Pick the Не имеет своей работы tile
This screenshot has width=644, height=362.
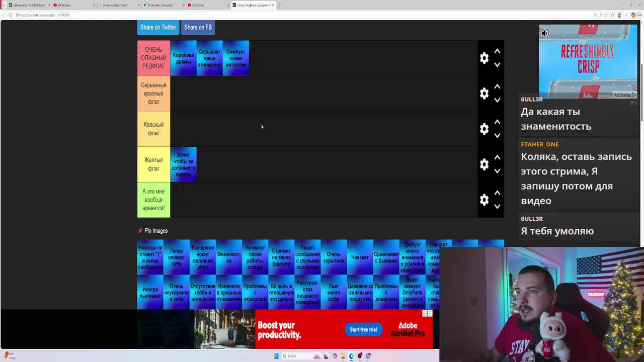255,257
